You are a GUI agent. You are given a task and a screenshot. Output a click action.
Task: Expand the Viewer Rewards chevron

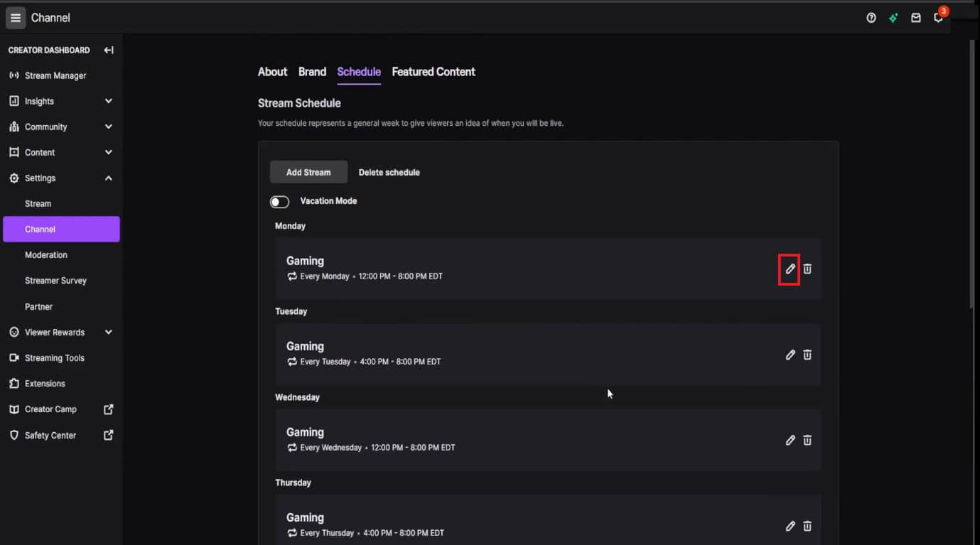[x=109, y=332]
